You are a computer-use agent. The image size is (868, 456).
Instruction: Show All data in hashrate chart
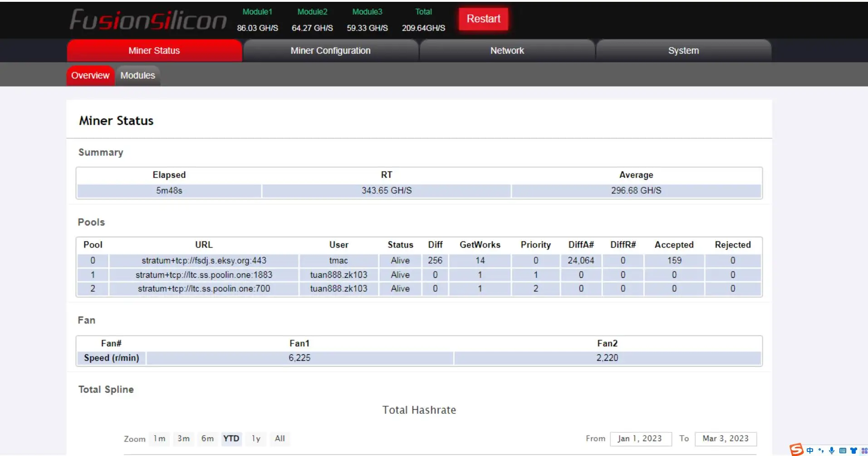pos(280,439)
